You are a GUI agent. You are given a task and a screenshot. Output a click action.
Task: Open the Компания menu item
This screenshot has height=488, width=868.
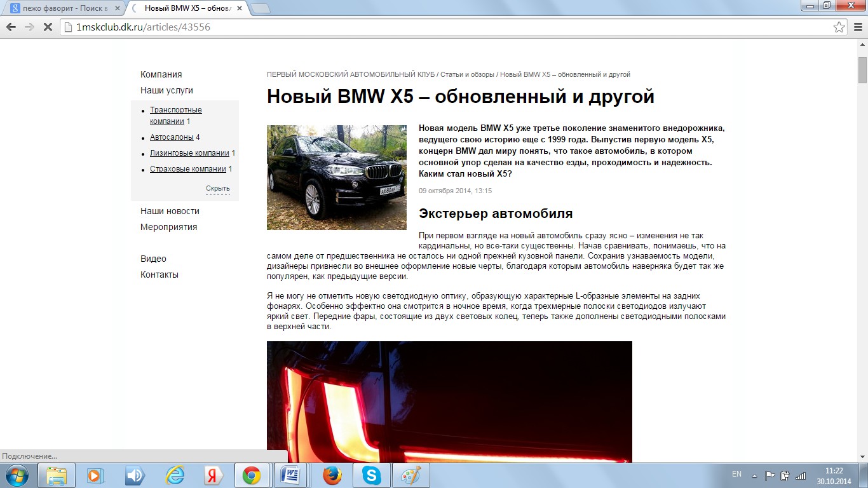pos(161,74)
